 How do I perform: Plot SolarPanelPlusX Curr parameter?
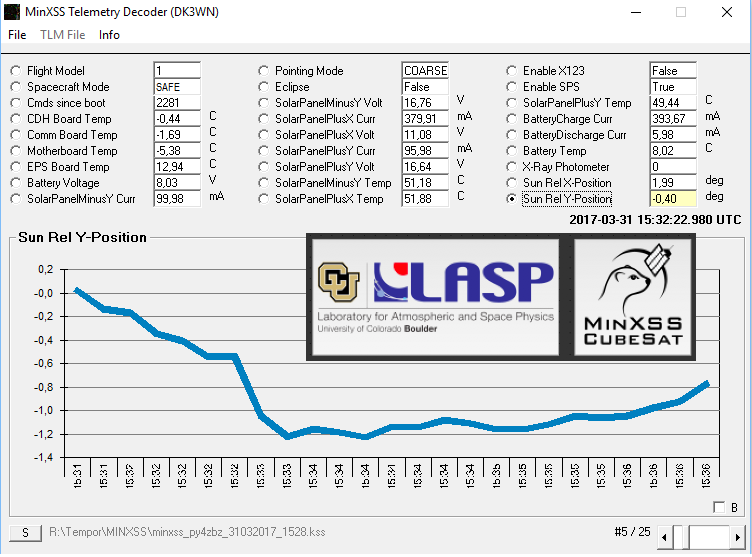coord(263,119)
